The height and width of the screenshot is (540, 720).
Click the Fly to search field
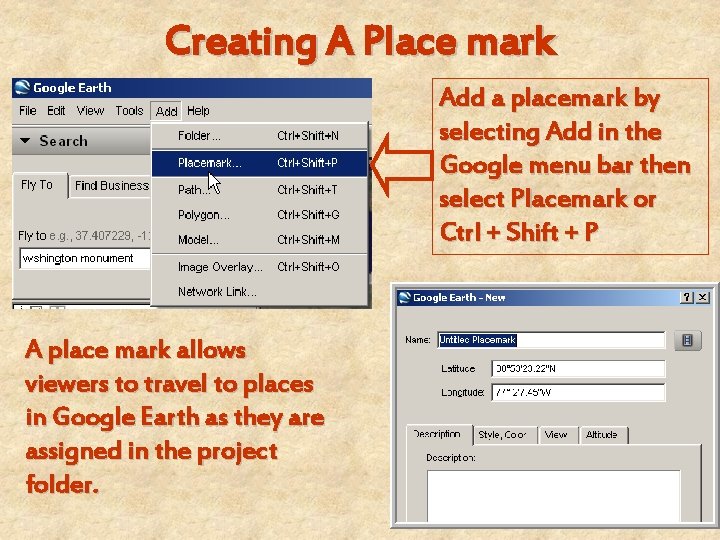click(85, 259)
